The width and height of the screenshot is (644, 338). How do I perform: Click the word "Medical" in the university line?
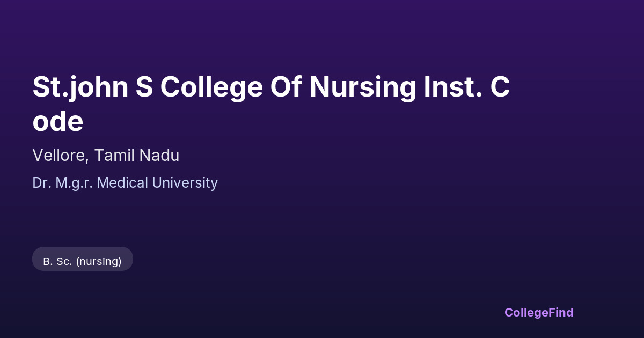click(x=123, y=183)
